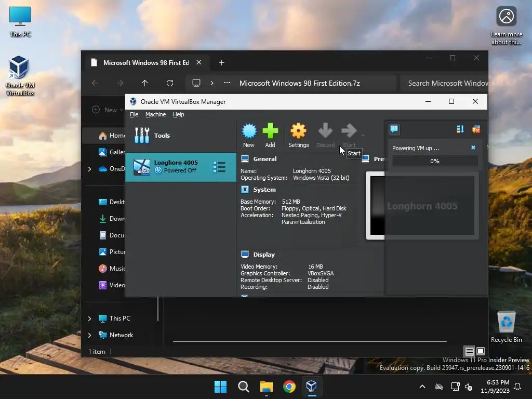Open Music in File Explorer sidebar
The image size is (532, 399).
(112, 269)
